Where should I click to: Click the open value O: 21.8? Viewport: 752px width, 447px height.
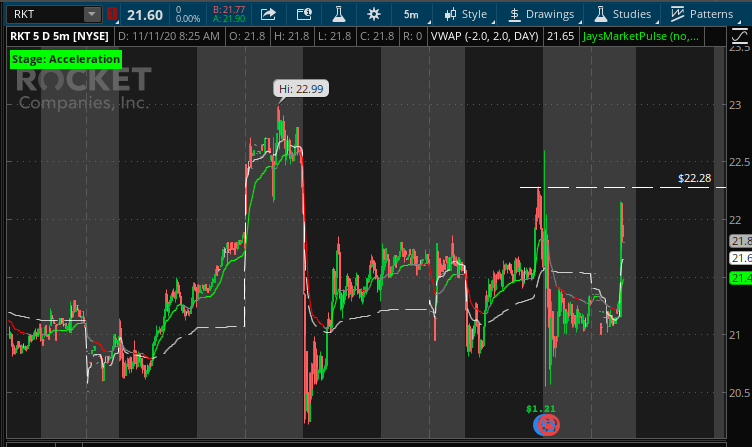coord(247,36)
